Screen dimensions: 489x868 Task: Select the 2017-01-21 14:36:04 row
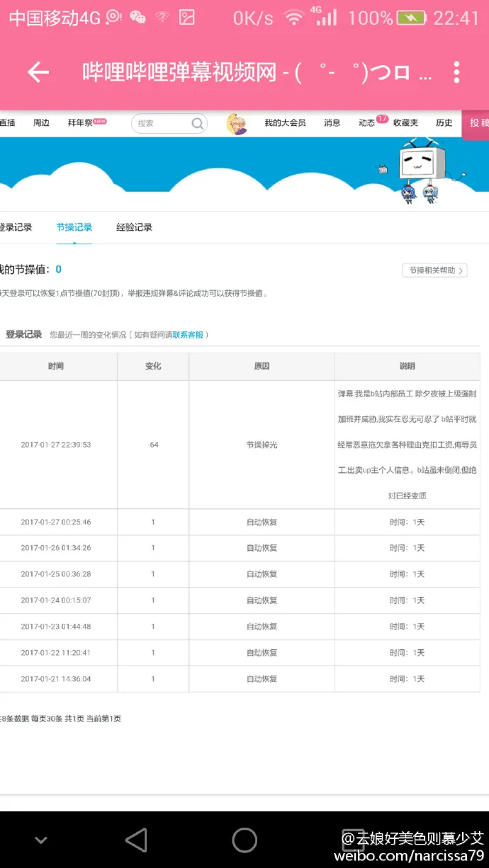coord(240,679)
